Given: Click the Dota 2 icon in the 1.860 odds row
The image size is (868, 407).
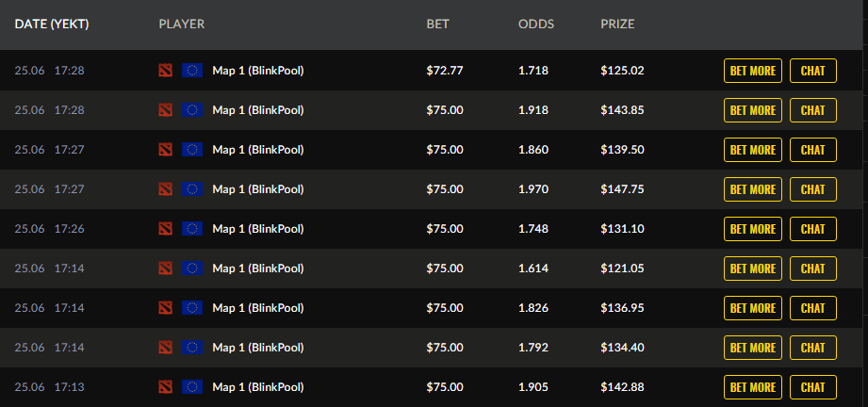Looking at the screenshot, I should tap(166, 150).
